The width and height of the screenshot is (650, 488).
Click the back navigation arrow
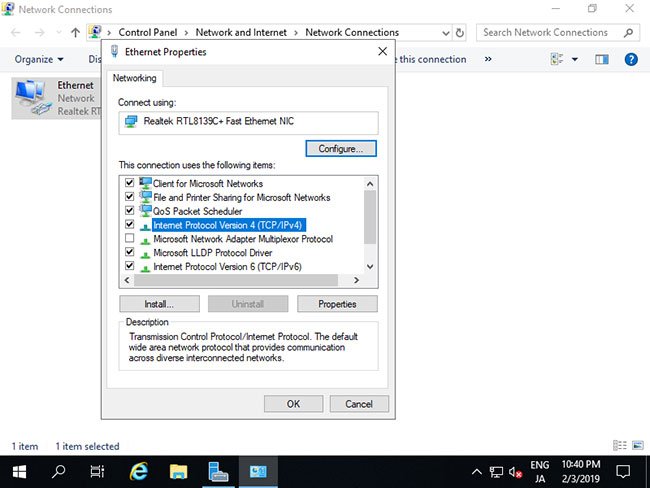click(x=16, y=32)
